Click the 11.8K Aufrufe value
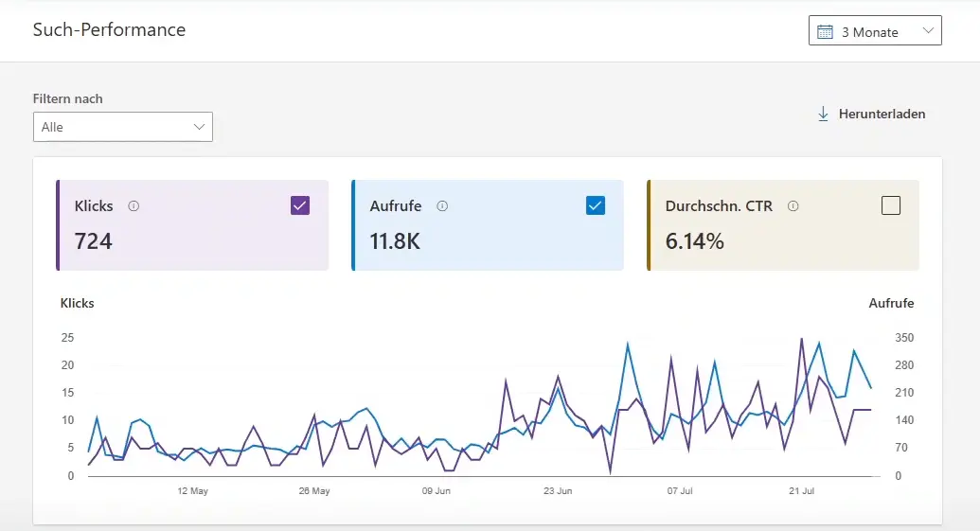The height and width of the screenshot is (531, 980). pos(395,241)
